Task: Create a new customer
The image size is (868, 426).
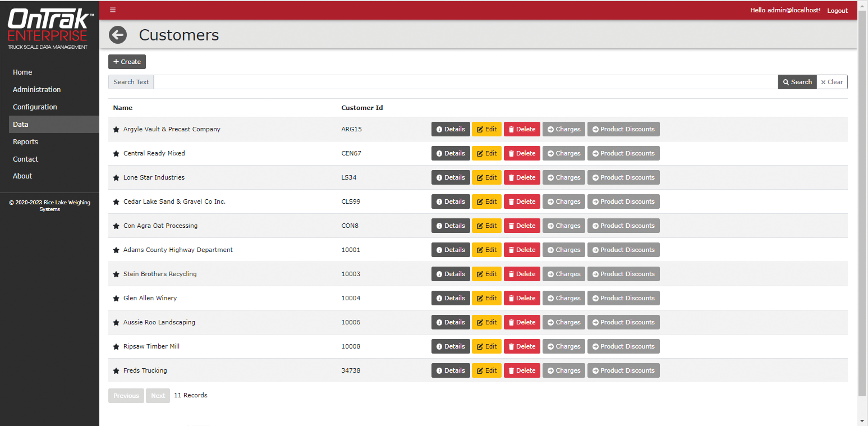Action: tap(127, 62)
